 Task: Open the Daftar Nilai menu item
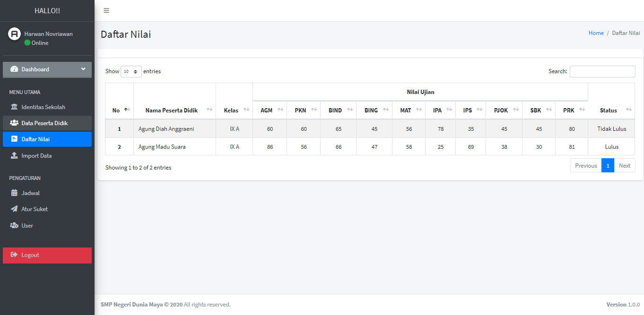point(35,139)
